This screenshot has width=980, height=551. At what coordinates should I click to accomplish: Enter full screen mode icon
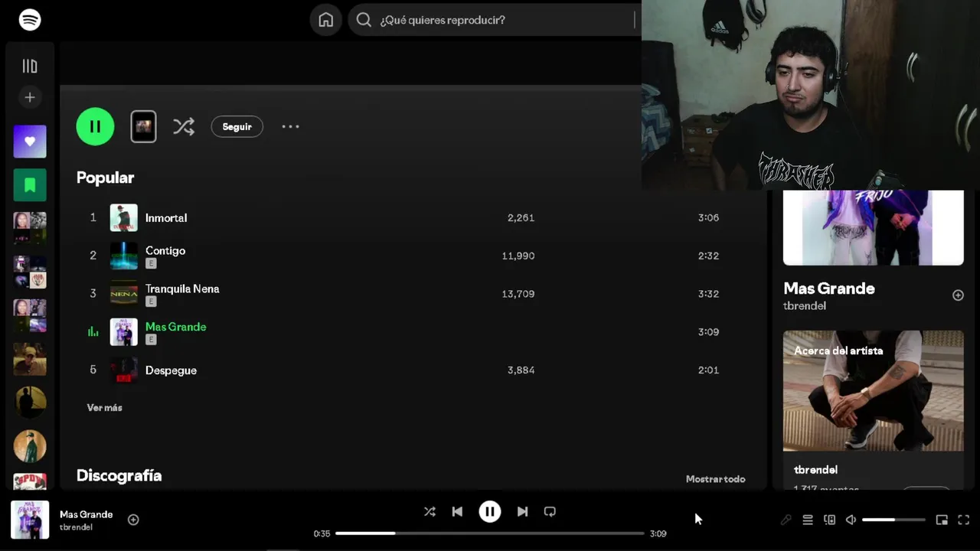964,520
